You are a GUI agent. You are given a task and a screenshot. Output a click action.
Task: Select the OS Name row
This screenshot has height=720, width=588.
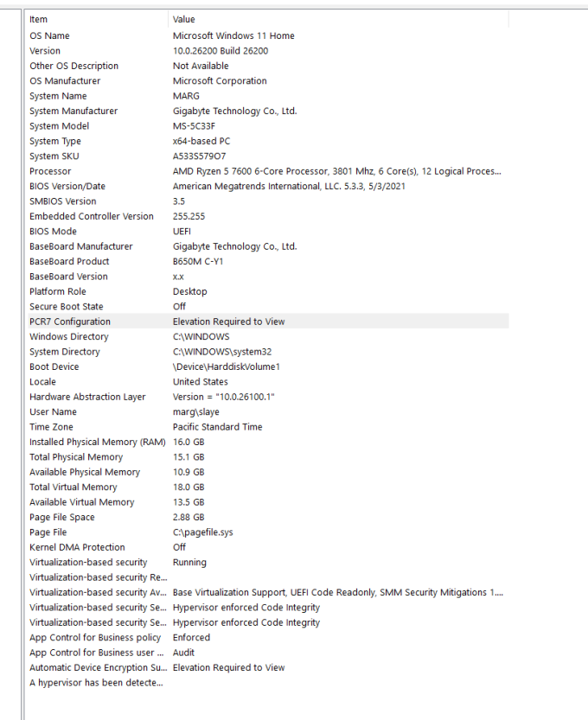(x=267, y=35)
